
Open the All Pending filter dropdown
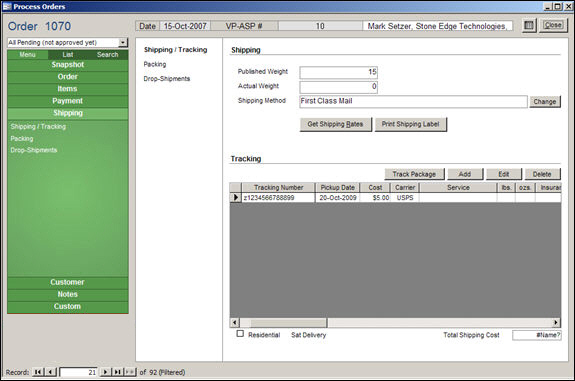[123, 43]
